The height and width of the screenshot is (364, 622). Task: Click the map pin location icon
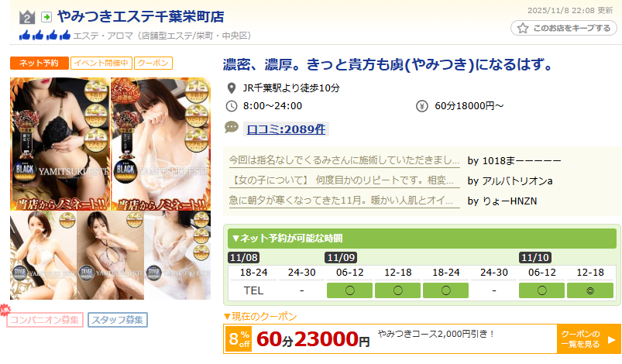pos(232,88)
